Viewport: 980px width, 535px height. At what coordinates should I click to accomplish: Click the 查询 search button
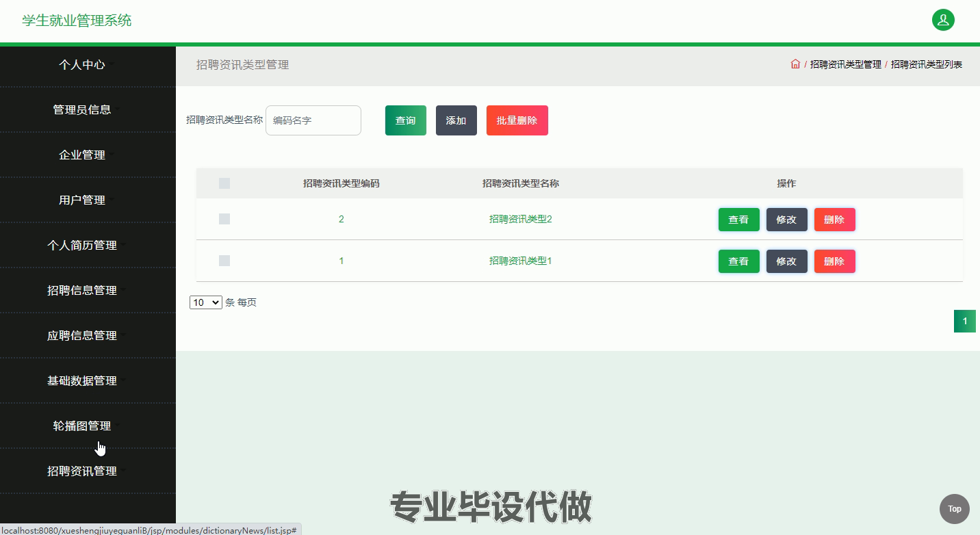click(406, 120)
